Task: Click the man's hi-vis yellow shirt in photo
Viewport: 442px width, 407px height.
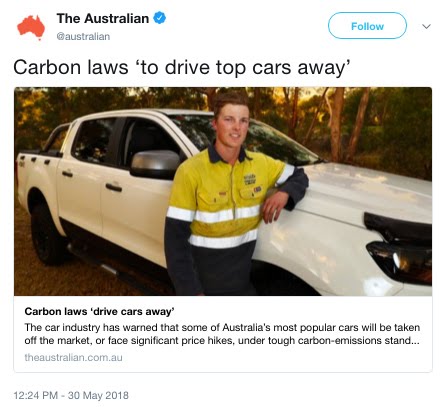Action: coord(217,197)
